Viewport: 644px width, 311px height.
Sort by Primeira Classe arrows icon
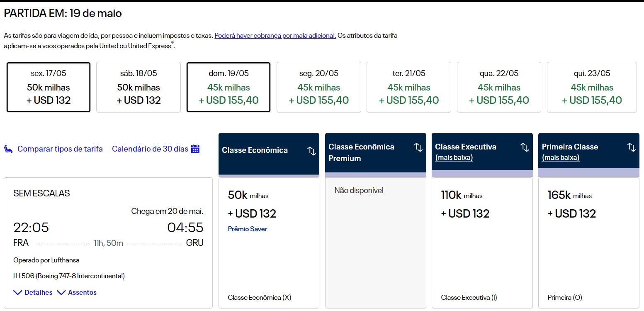632,147
